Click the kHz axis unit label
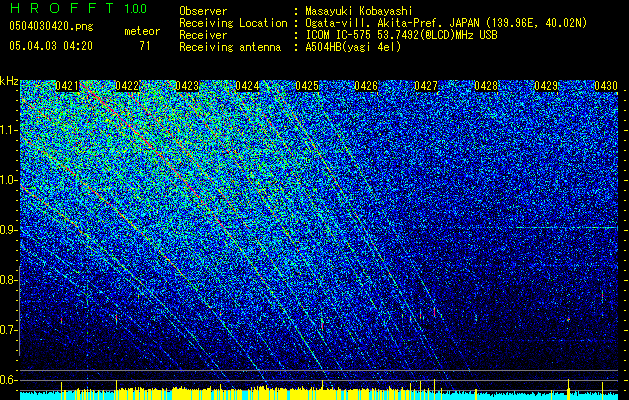 pyautogui.click(x=9, y=81)
